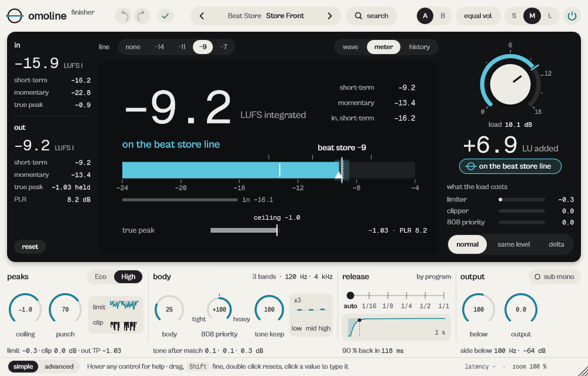This screenshot has height=376, width=588.
Task: Click the low mid high tone display
Action: point(311,315)
